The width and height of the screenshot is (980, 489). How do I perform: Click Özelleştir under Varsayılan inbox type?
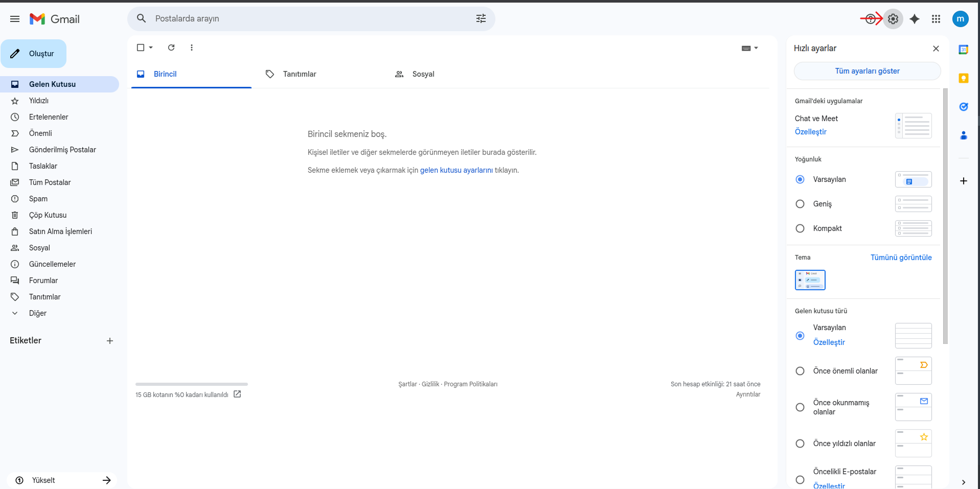[829, 342]
